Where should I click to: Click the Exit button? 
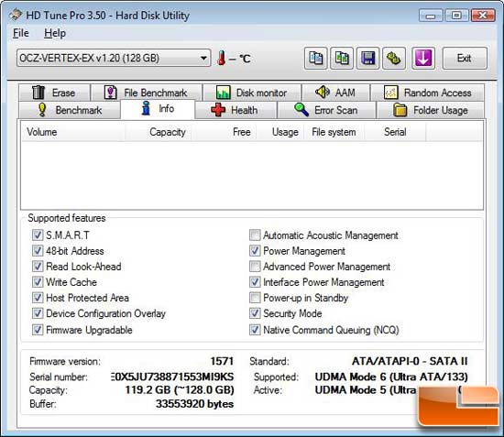pyautogui.click(x=465, y=59)
